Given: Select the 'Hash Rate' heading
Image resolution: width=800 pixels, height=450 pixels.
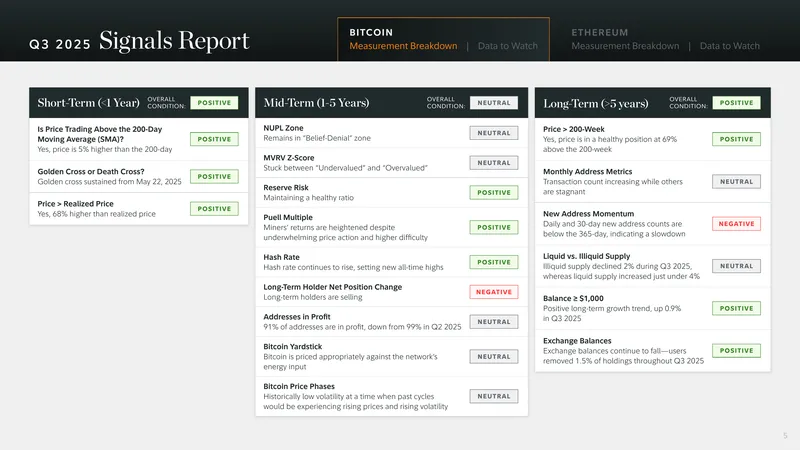Looking at the screenshot, I should [x=281, y=257].
